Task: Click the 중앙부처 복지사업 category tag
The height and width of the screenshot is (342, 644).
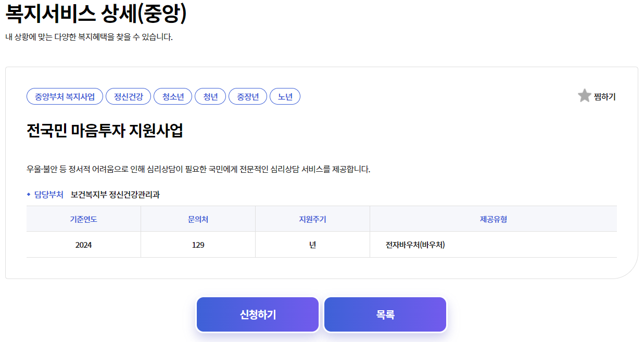Action: (65, 96)
